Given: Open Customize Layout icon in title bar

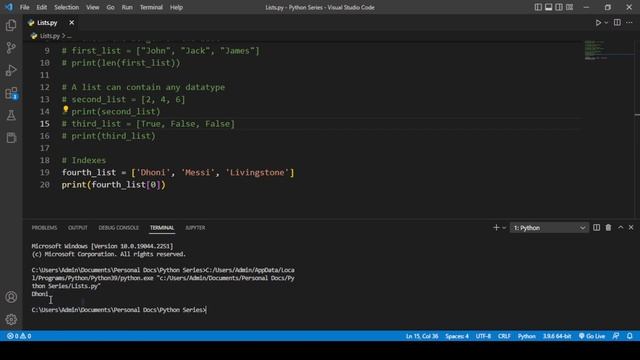Looking at the screenshot, I should (x=569, y=7).
